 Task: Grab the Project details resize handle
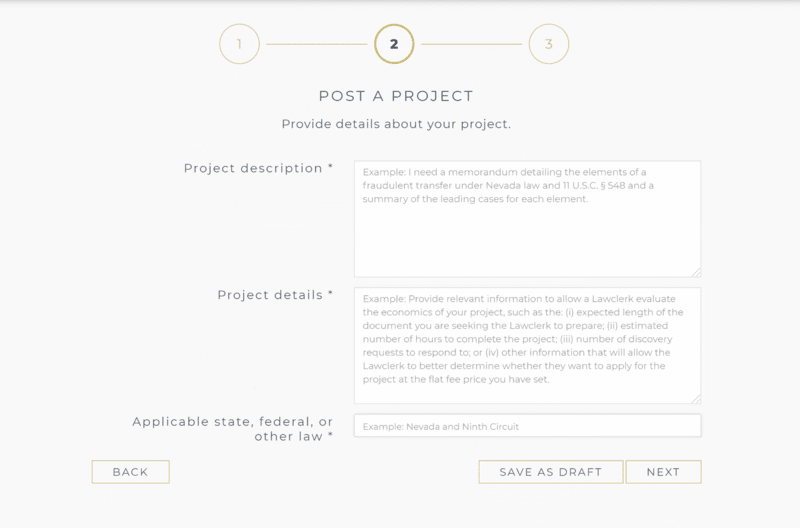696,399
